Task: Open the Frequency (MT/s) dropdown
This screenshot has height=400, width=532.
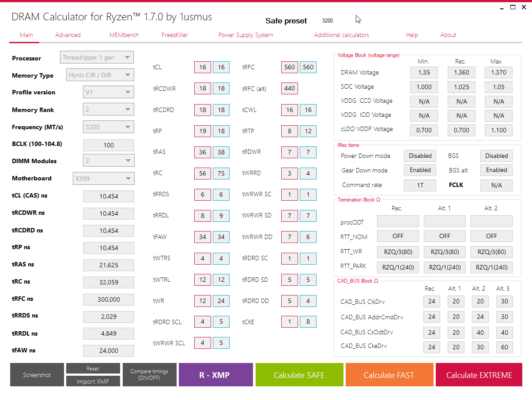Action: coord(108,127)
